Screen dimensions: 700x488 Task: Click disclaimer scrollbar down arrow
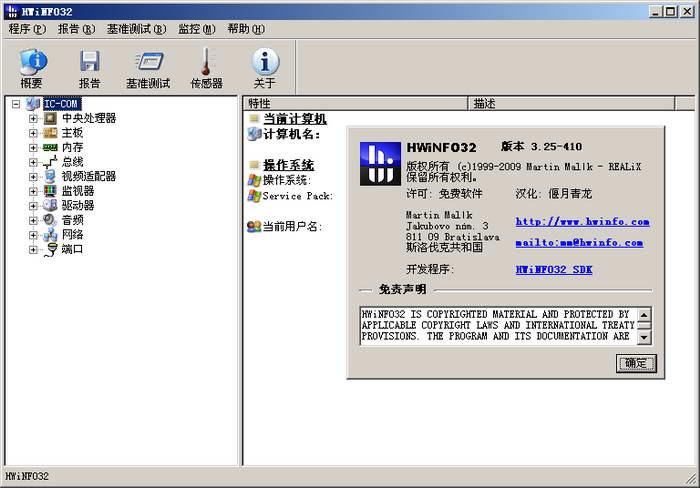point(644,337)
